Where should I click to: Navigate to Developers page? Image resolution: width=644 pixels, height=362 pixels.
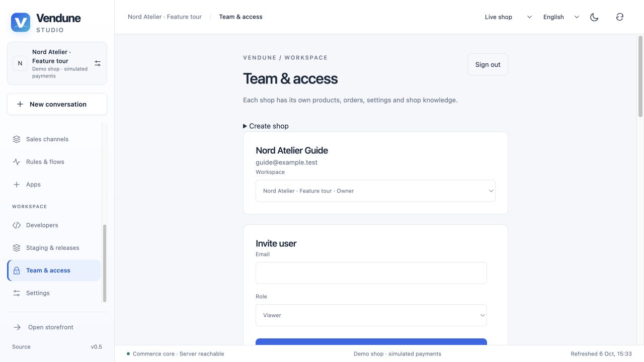pos(54,225)
